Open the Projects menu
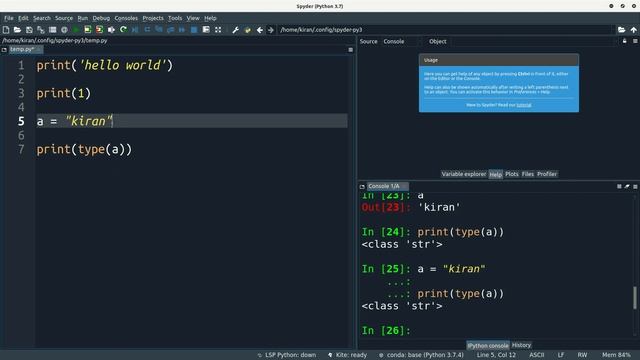Viewport: 640px width, 360px height. pyautogui.click(x=153, y=18)
